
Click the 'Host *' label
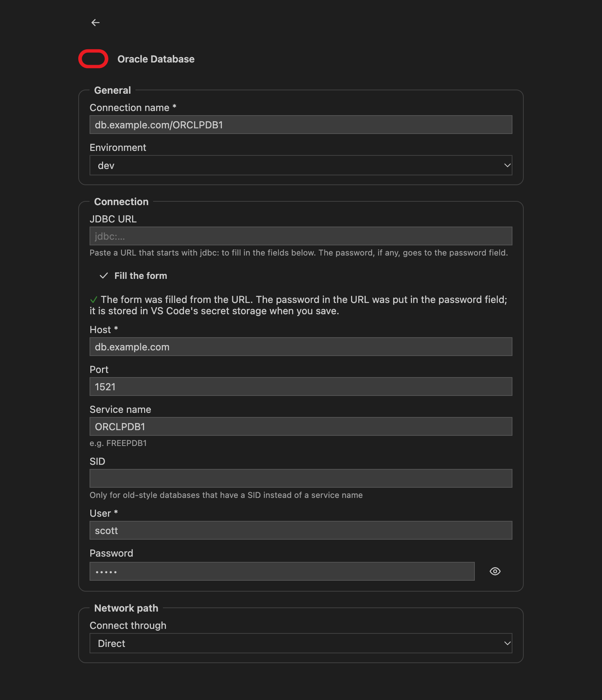(104, 330)
